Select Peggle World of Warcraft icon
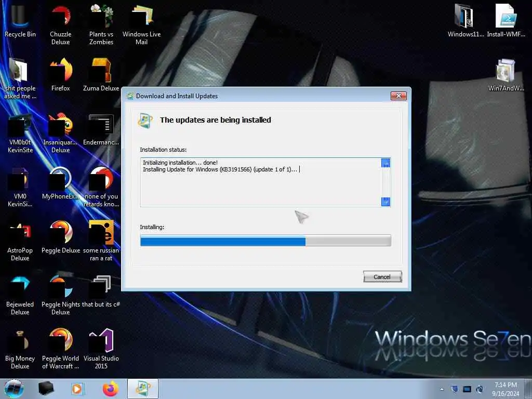This screenshot has width=532, height=399. [60, 349]
